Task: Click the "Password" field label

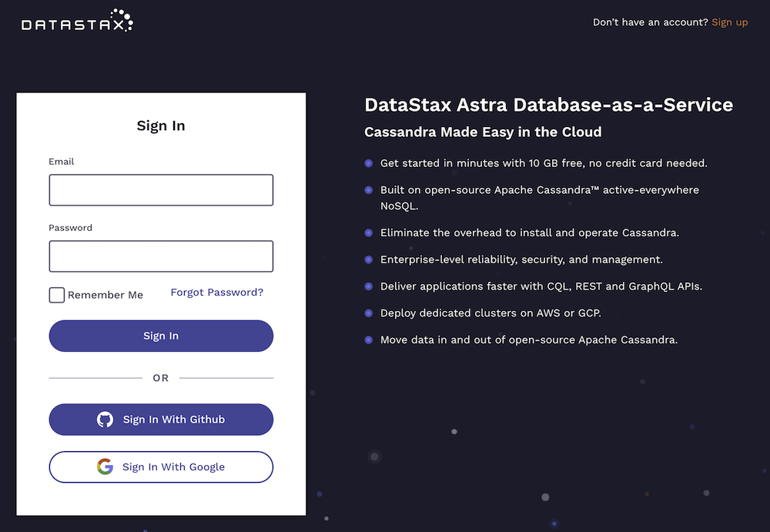Action: pyautogui.click(x=70, y=228)
